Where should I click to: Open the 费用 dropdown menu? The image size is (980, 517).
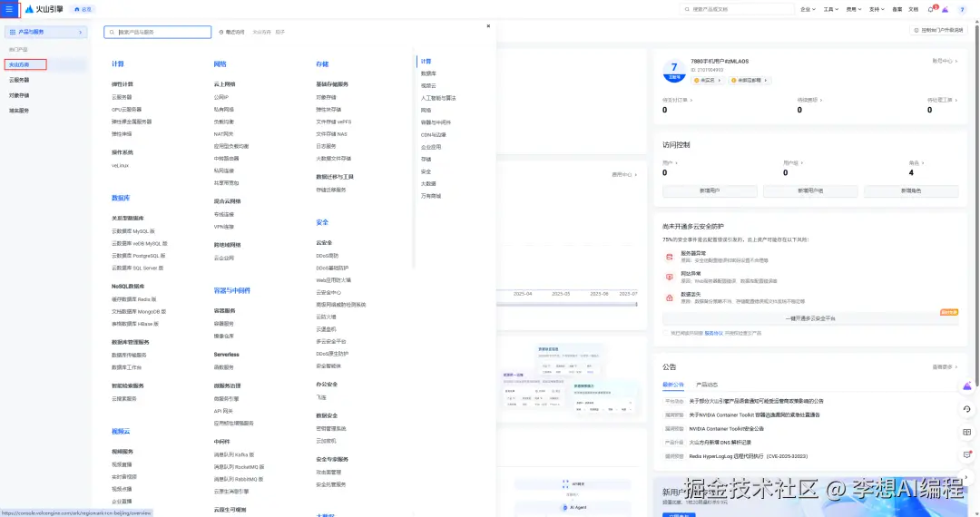[854, 9]
